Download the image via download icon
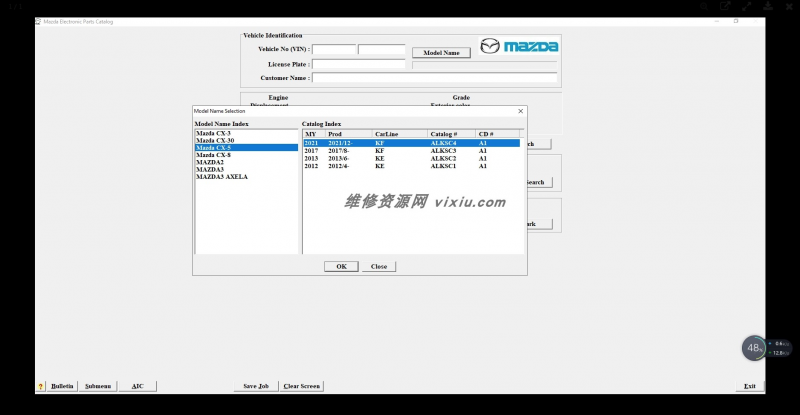Viewport: 800px width, 415px height. click(x=768, y=6)
